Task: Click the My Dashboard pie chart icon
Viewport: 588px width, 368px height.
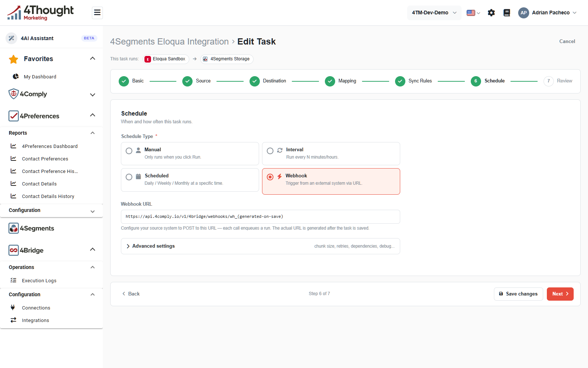Action: (x=16, y=77)
